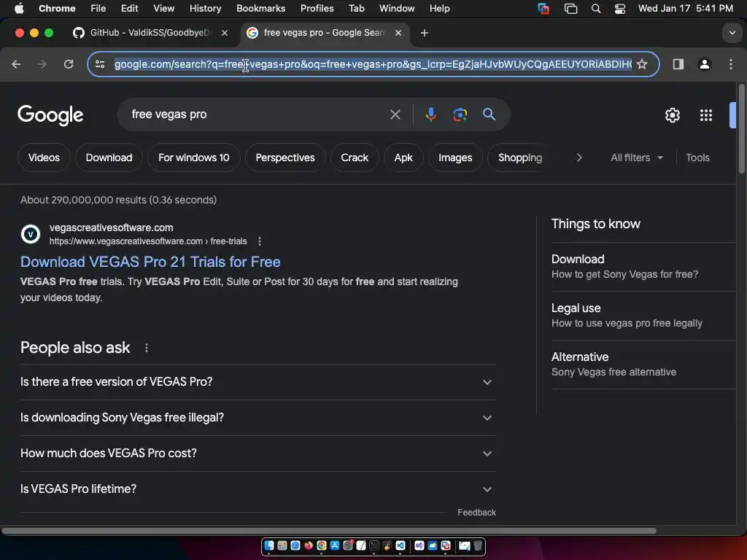Open the Profiles menu
The image size is (747, 560).
tap(317, 9)
